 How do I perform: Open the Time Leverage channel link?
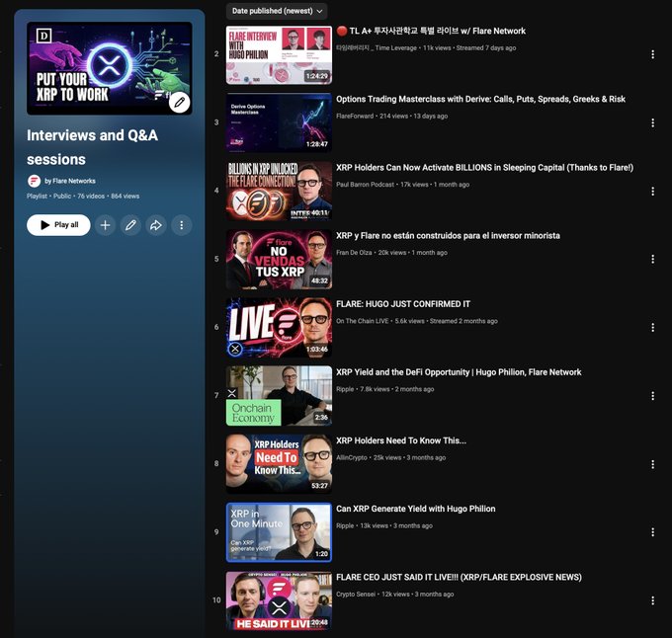377,48
